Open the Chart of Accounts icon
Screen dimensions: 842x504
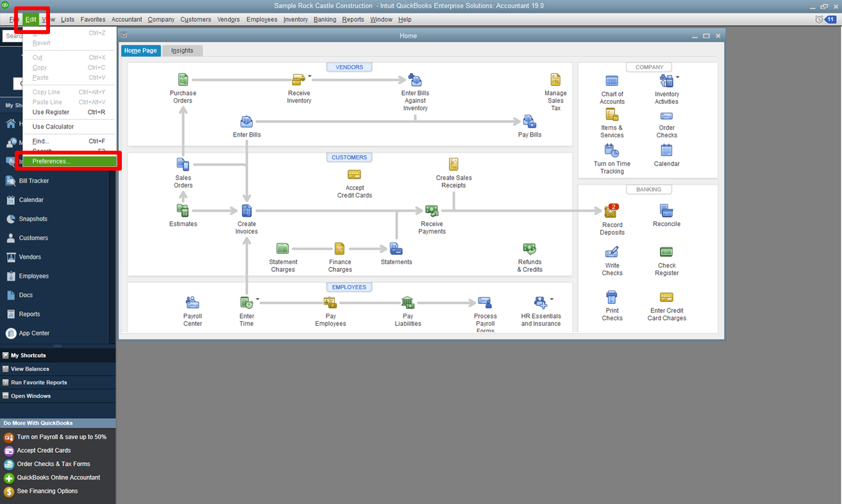612,81
